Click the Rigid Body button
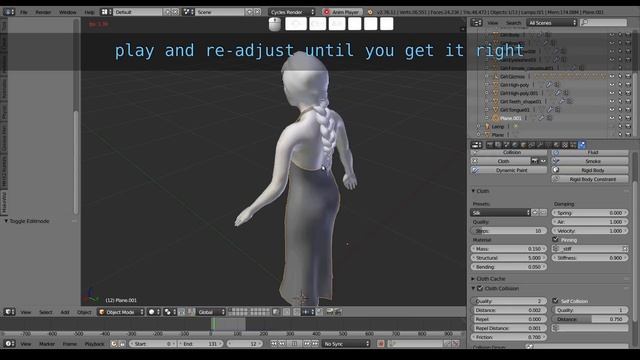The height and width of the screenshot is (360, 640). (590, 170)
